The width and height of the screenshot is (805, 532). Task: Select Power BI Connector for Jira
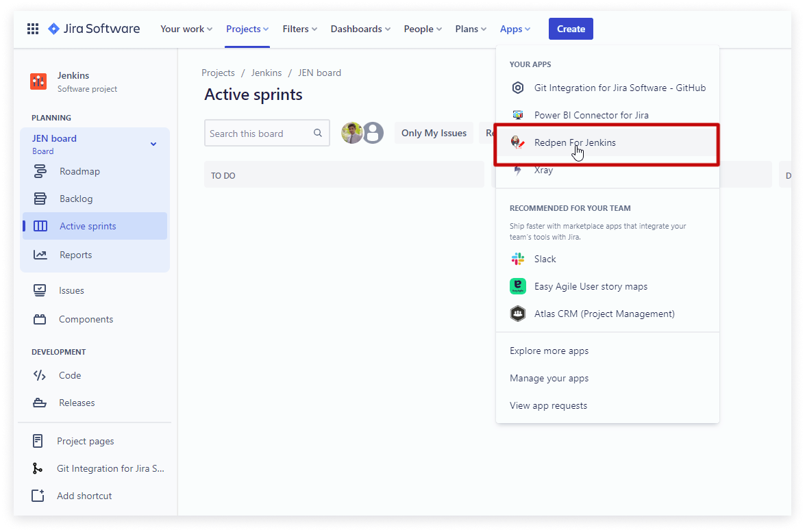(607, 115)
